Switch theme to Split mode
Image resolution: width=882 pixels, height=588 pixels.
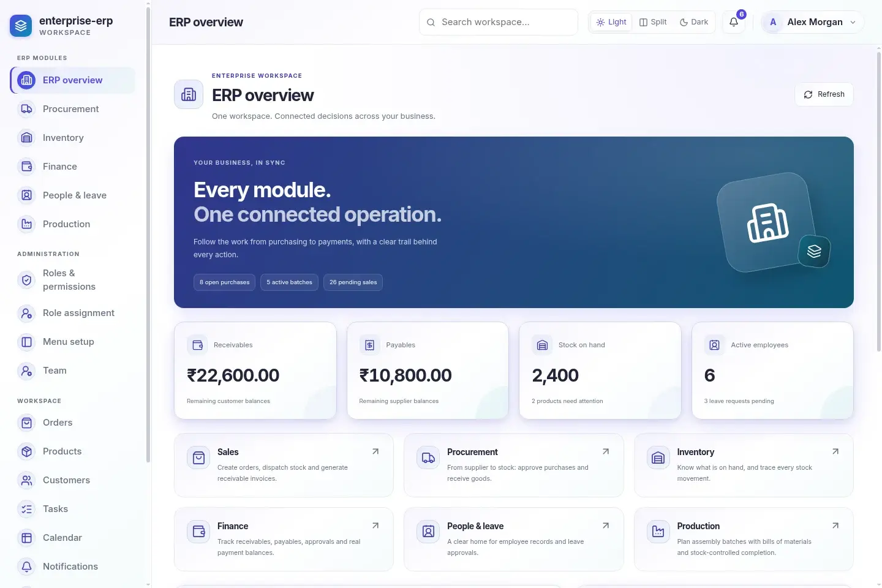pyautogui.click(x=653, y=22)
